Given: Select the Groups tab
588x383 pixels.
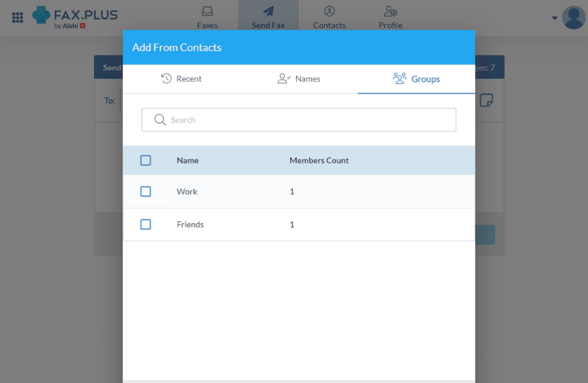Looking at the screenshot, I should 416,78.
